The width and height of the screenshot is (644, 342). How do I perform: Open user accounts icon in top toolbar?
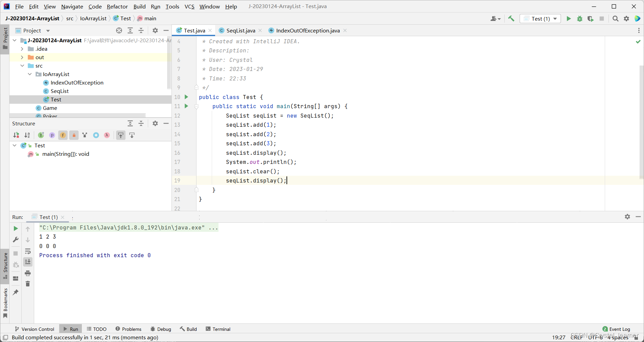(x=495, y=19)
